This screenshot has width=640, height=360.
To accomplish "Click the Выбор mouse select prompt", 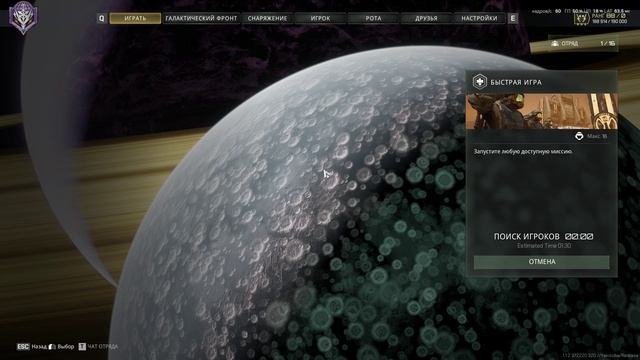I will tap(62, 347).
